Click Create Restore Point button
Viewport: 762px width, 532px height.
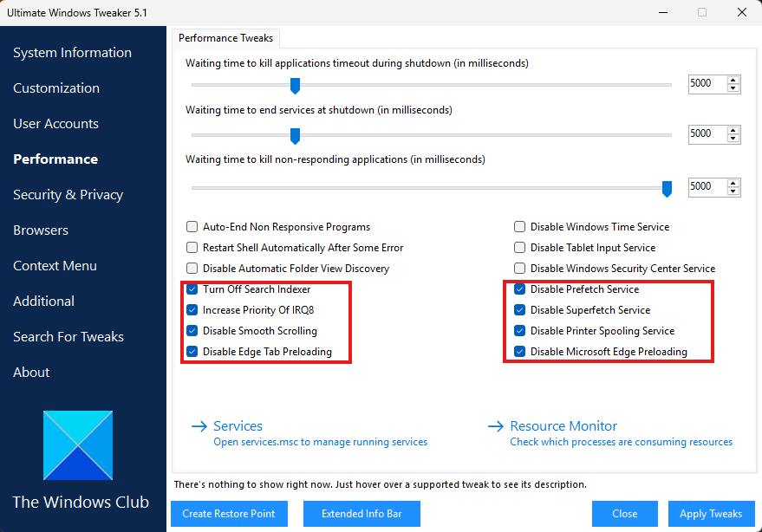coord(229,514)
